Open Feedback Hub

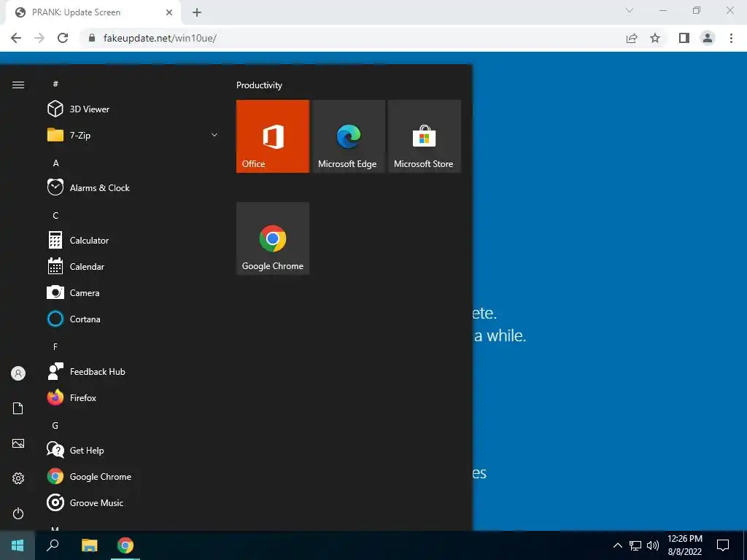133,371
